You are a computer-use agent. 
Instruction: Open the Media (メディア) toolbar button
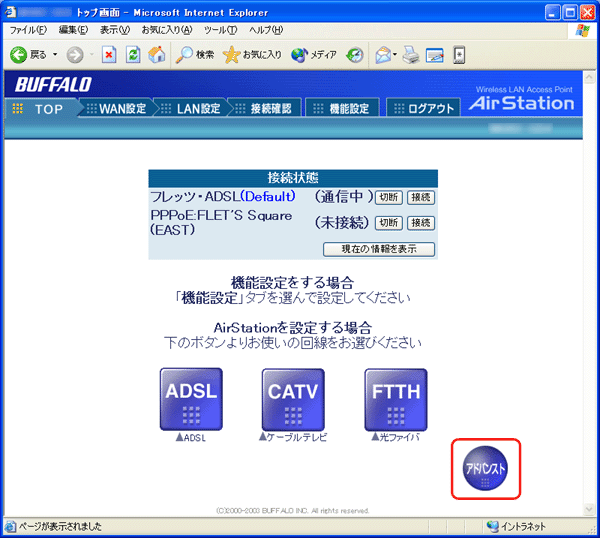[x=314, y=55]
